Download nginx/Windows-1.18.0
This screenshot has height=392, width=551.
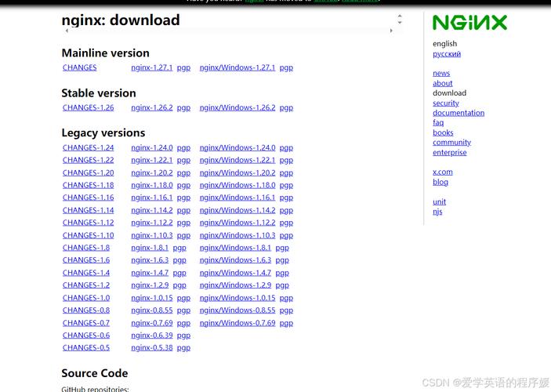tap(237, 185)
